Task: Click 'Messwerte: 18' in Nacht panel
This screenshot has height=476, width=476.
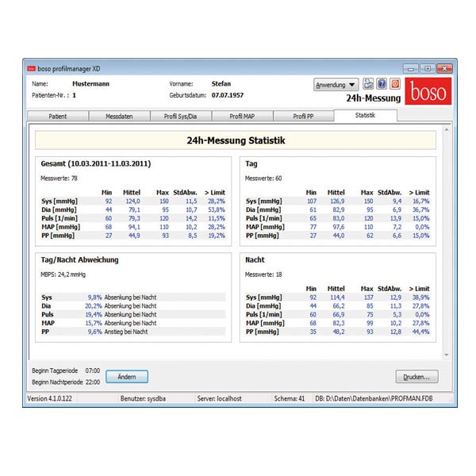Action: point(263,274)
